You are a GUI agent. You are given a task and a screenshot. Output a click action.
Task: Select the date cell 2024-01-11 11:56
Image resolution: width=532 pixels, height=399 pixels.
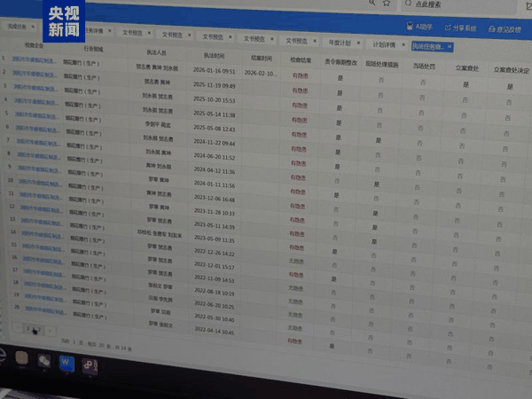click(x=214, y=185)
